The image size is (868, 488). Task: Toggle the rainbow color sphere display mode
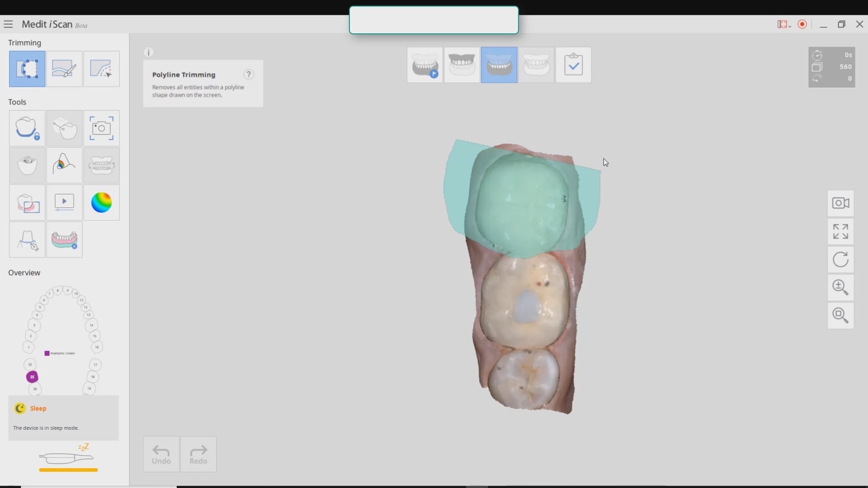[101, 202]
